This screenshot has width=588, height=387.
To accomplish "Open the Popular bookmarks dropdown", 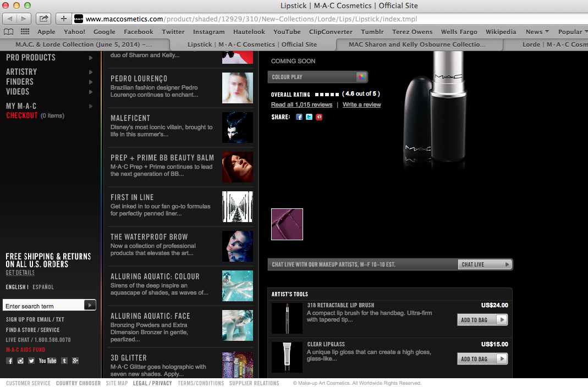I will tap(573, 32).
